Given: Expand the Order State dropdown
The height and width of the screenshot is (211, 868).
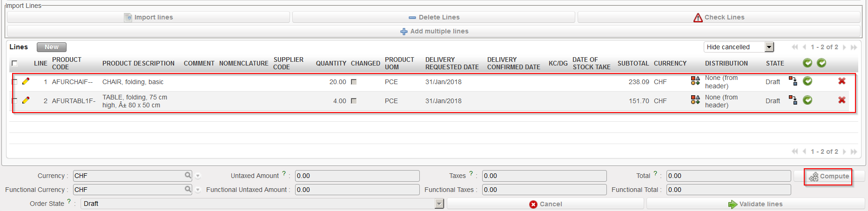Looking at the screenshot, I should pos(439,204).
